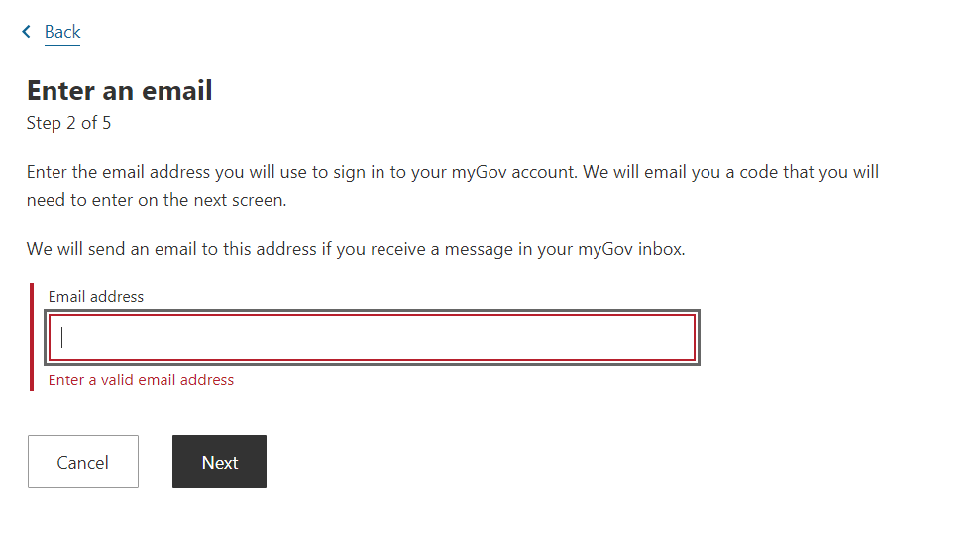The width and height of the screenshot is (980, 537).
Task: Select the blue back arrow icon
Action: click(26, 32)
